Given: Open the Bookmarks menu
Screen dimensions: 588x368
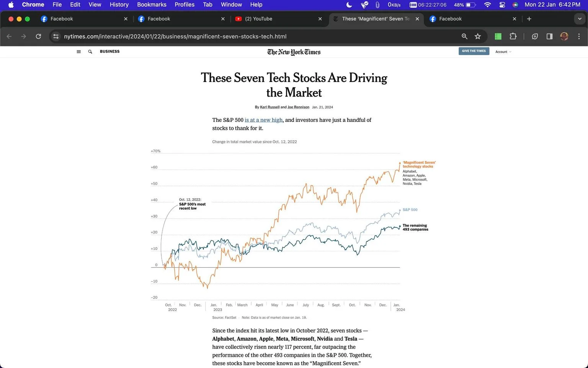Looking at the screenshot, I should pos(152,5).
